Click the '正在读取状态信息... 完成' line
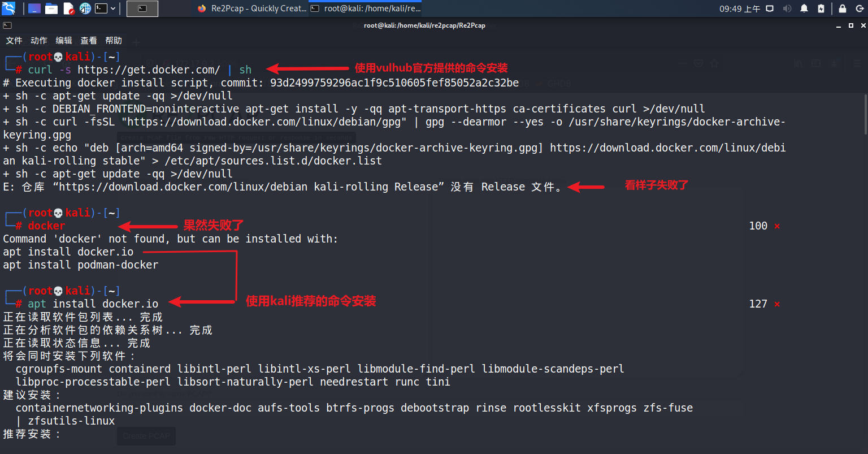The width and height of the screenshot is (868, 454). point(77,343)
